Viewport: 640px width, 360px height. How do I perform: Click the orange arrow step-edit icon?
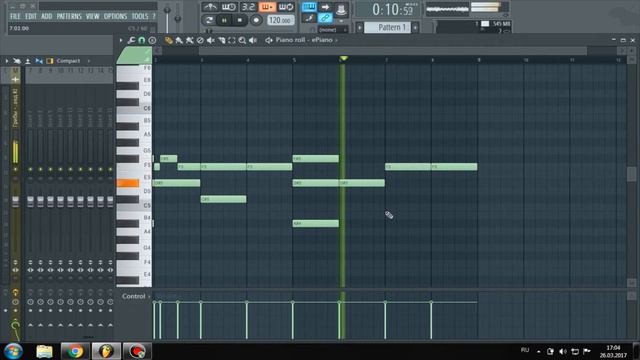(x=325, y=7)
